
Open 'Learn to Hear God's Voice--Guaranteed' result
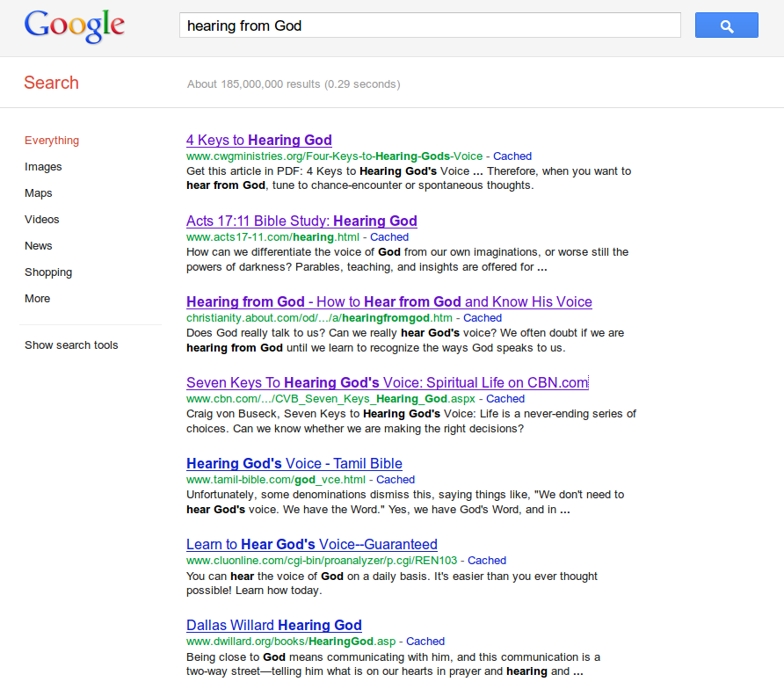pos(312,545)
